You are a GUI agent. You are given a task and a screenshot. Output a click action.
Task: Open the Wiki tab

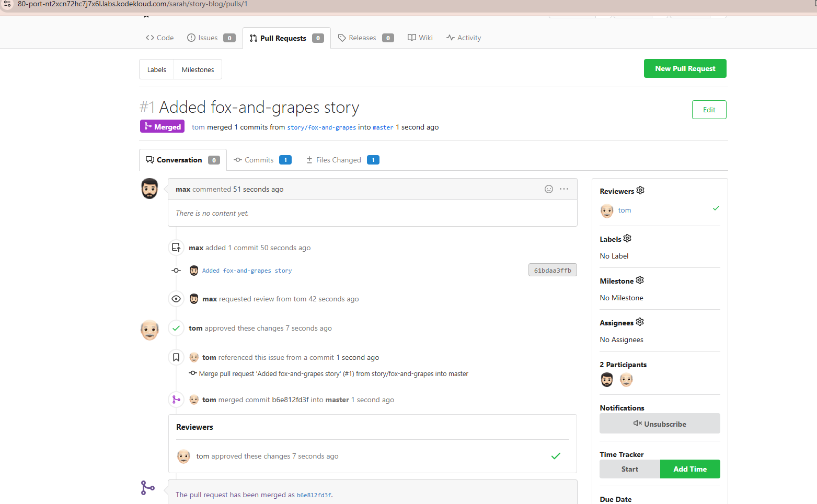[x=420, y=38]
